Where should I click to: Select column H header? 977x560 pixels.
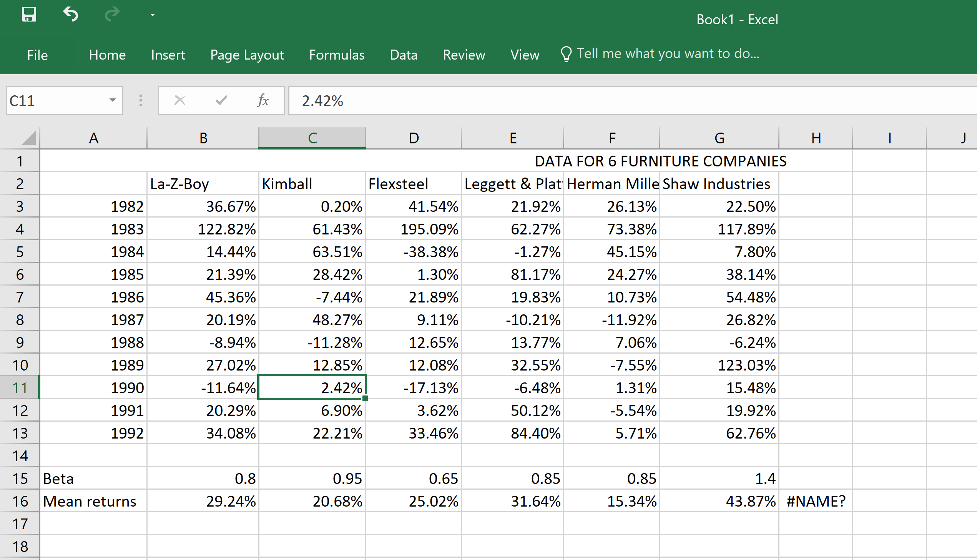point(816,138)
